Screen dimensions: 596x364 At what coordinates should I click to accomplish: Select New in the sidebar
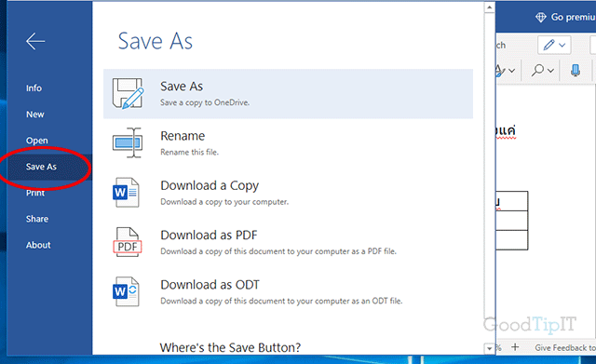[x=35, y=115]
